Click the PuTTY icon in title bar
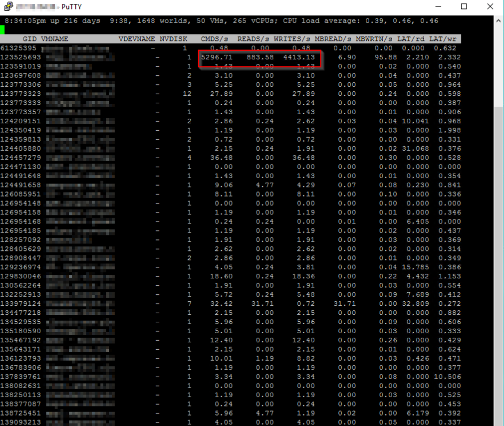 [x=7, y=7]
